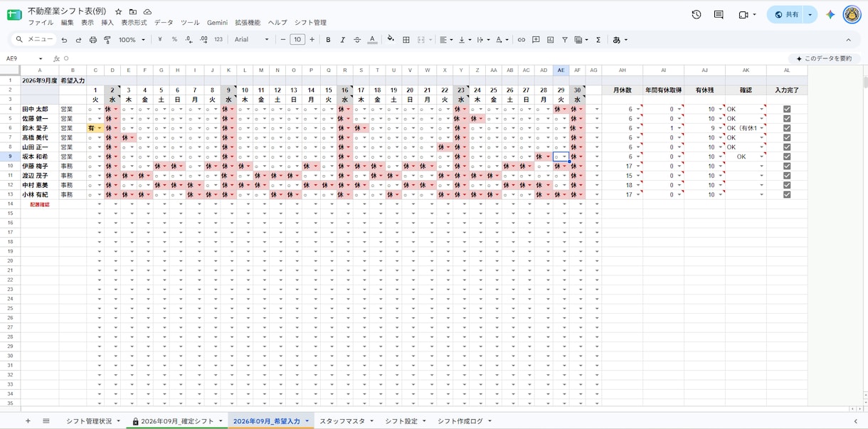The width and height of the screenshot is (868, 429).
Task: Toggle 入力完了 checkbox for 高橋 美代
Action: (787, 138)
